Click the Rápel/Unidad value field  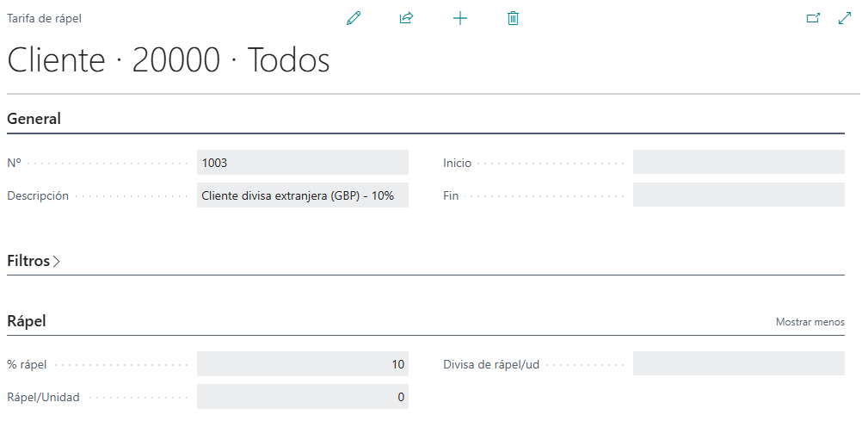302,397
